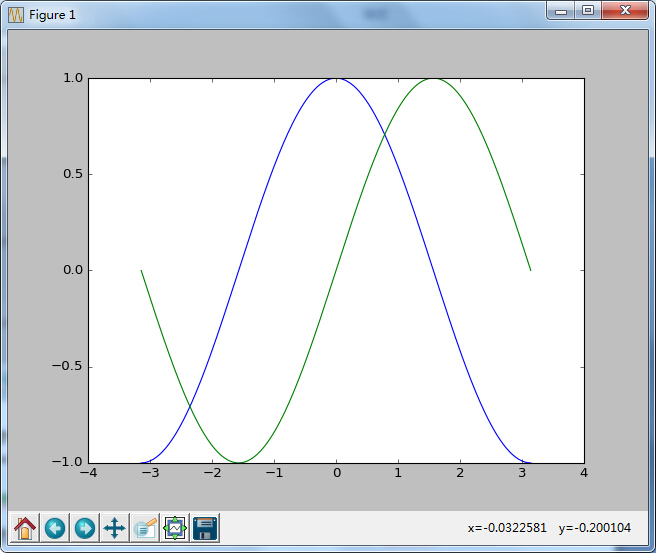Click the x-axis label −2
Screen dimensions: 656x553
pyautogui.click(x=212, y=473)
